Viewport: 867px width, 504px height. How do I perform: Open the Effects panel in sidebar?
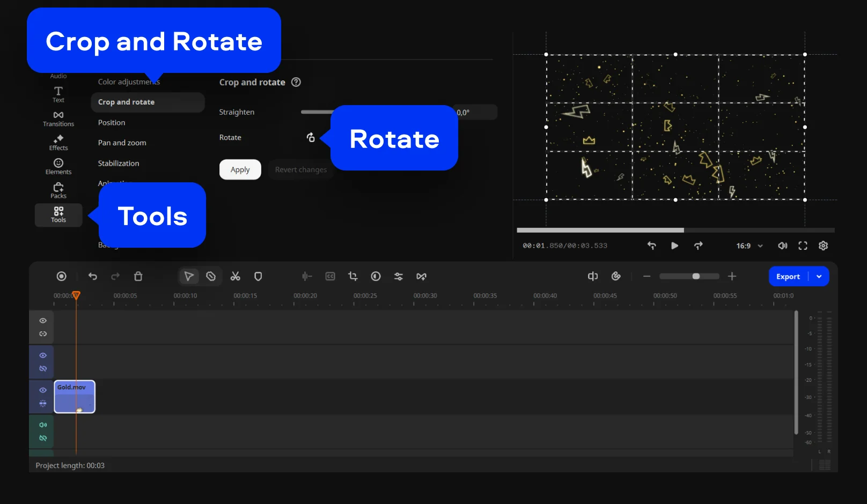coord(58,143)
